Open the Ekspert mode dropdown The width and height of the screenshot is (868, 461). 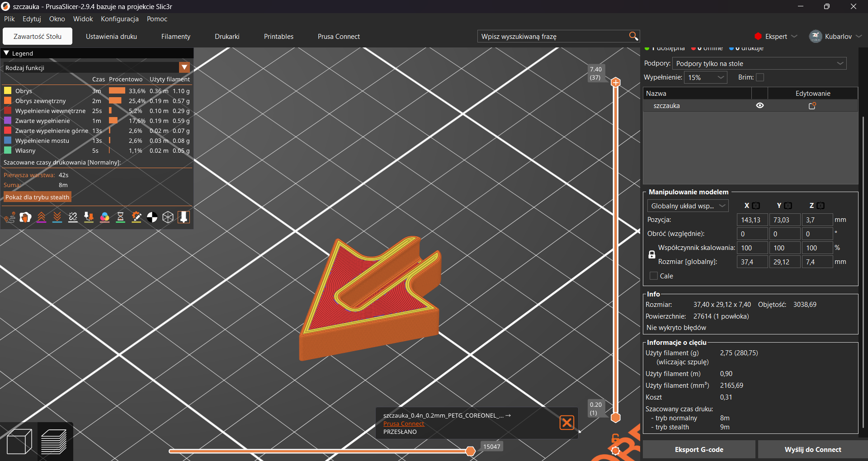776,36
